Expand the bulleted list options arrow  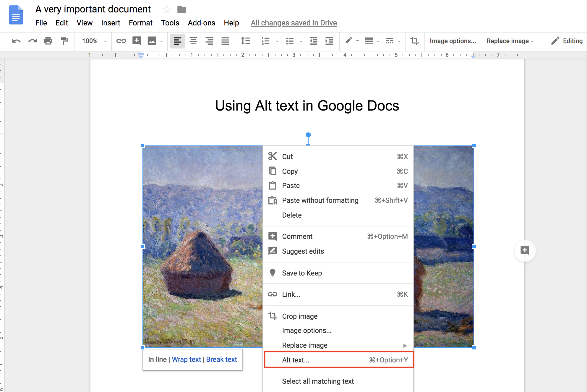(301, 41)
